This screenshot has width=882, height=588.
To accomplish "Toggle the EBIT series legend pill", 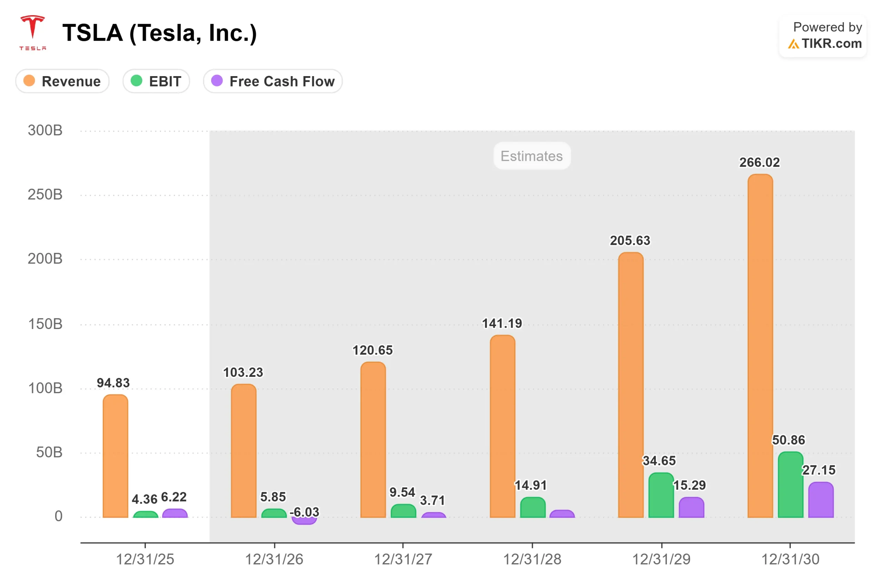I will (156, 81).
